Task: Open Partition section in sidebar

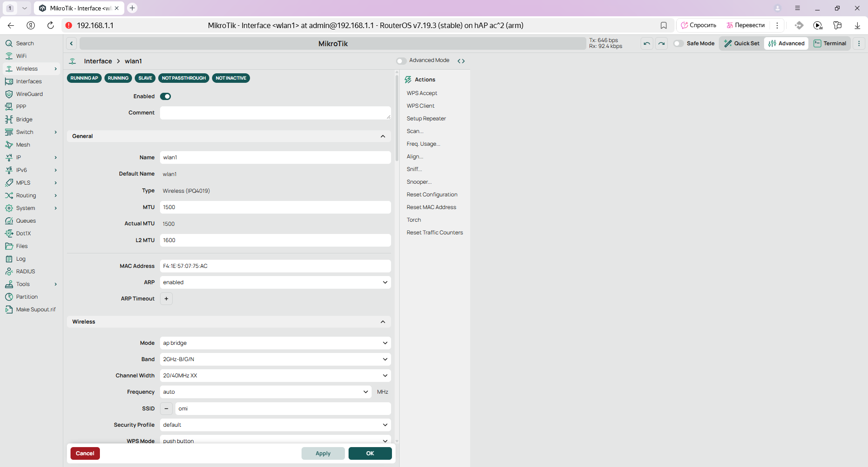Action: click(x=31, y=297)
